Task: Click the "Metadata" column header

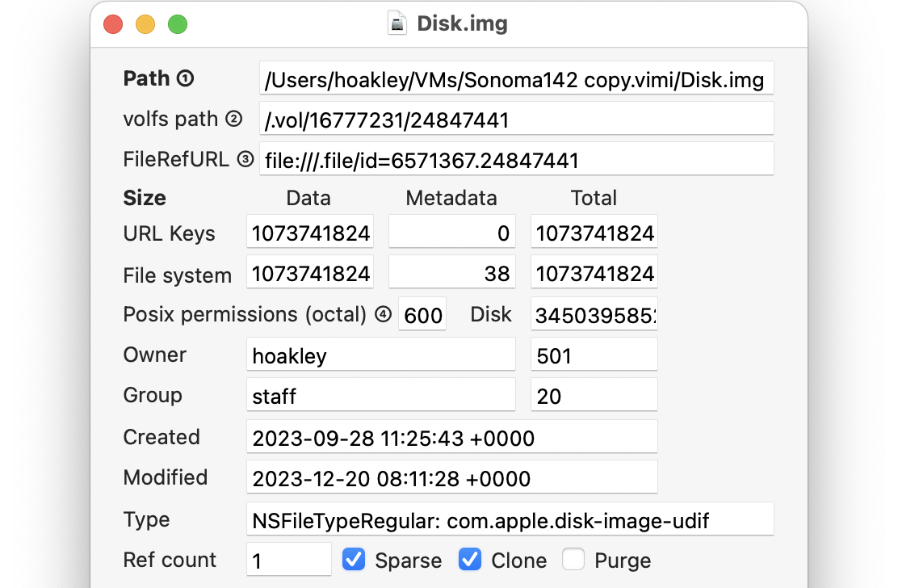Action: (451, 198)
